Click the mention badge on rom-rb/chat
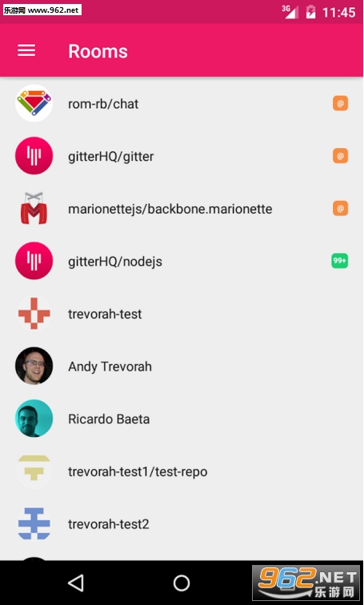Image resolution: width=364 pixels, height=605 pixels. [341, 103]
